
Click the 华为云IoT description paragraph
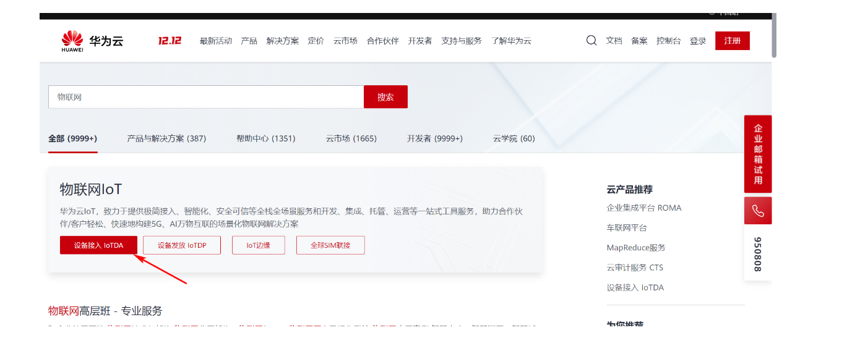click(x=291, y=218)
